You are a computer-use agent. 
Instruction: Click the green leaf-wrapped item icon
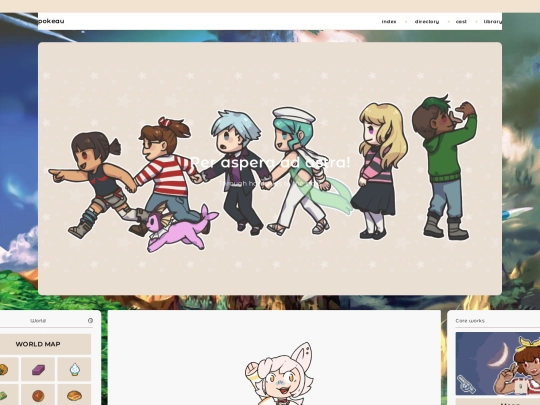[3, 396]
